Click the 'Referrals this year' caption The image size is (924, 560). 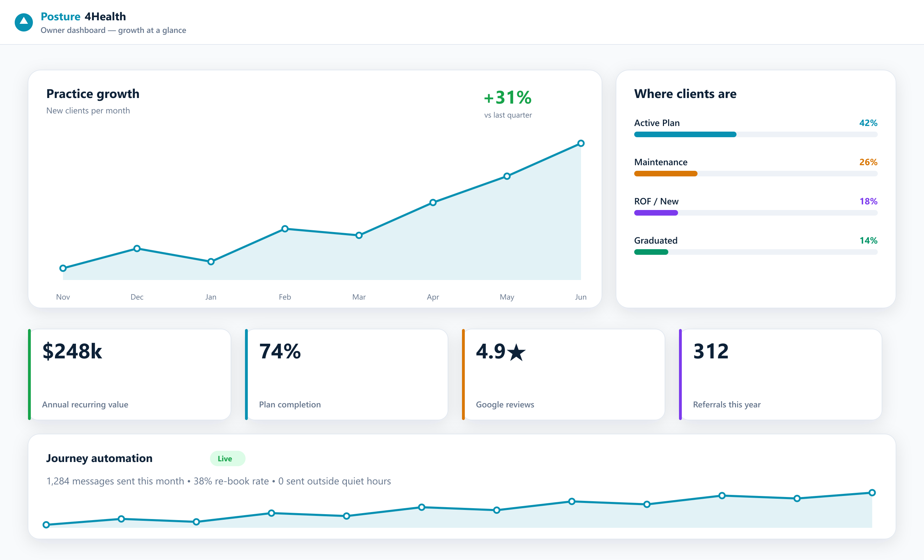click(x=727, y=405)
